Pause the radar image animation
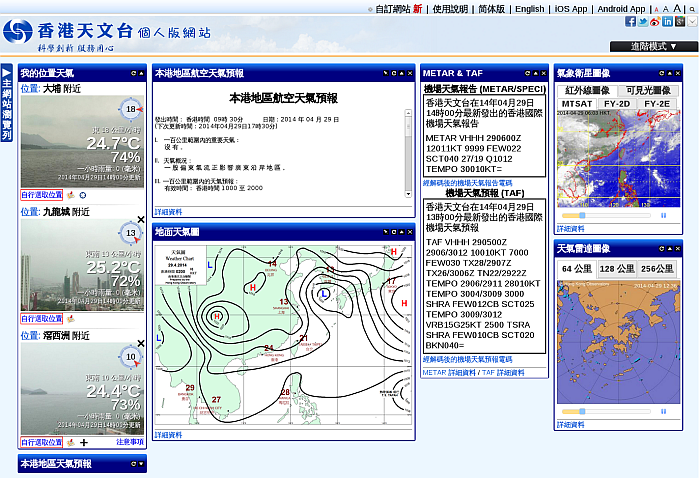The width and height of the screenshot is (700, 478). click(x=663, y=411)
